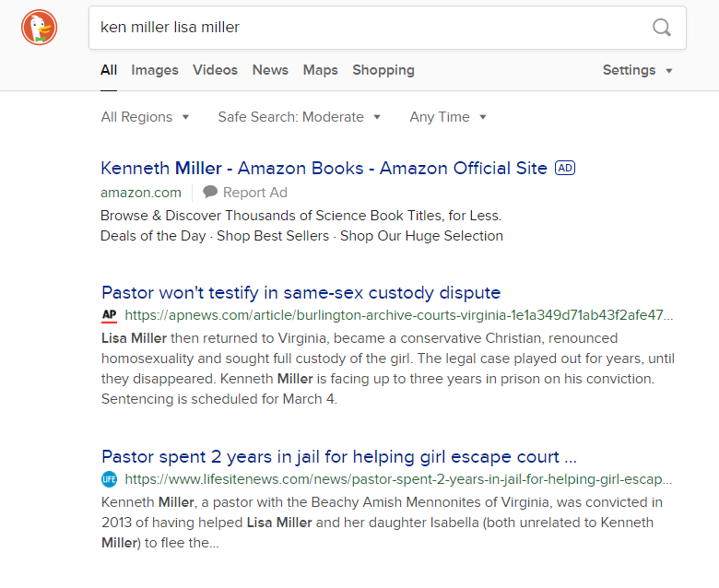Click the snippet mentioning 'Beachy Amish Mennonites of Virginia'
Viewport: 719px width, 588px height.
[382, 523]
